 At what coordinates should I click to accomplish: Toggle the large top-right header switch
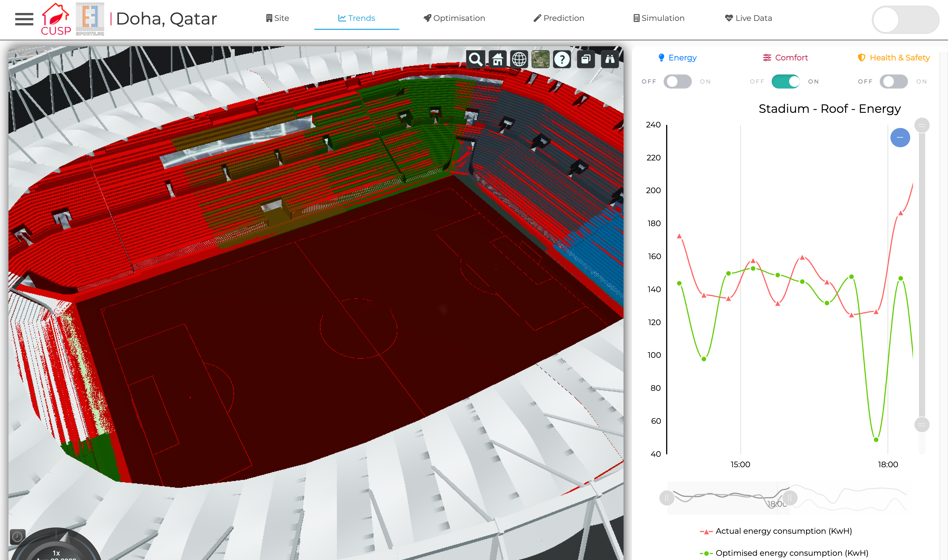click(905, 20)
